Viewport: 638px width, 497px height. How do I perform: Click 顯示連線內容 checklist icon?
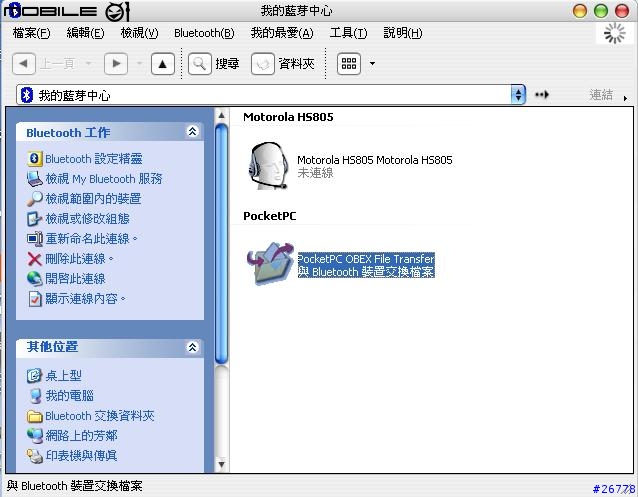(35, 299)
